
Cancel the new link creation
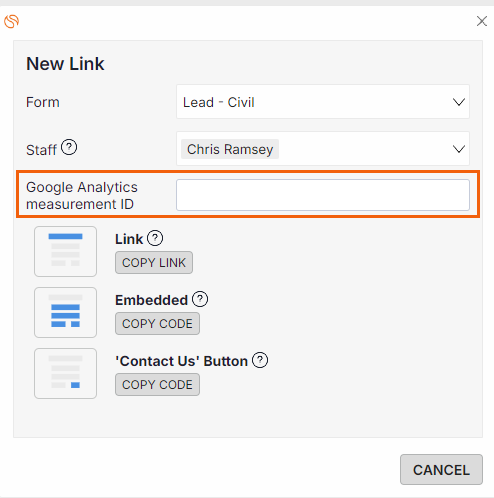tap(441, 470)
